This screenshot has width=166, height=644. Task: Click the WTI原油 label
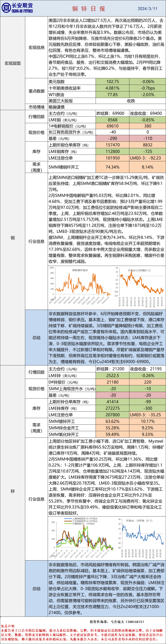click(56, 94)
